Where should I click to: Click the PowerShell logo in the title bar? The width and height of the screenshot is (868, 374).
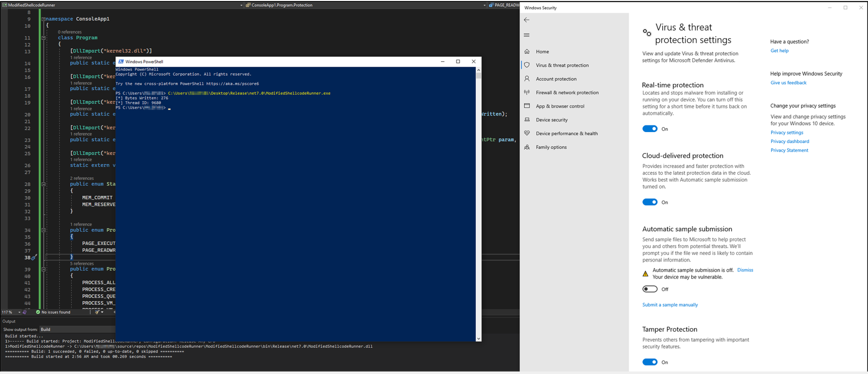coord(121,62)
